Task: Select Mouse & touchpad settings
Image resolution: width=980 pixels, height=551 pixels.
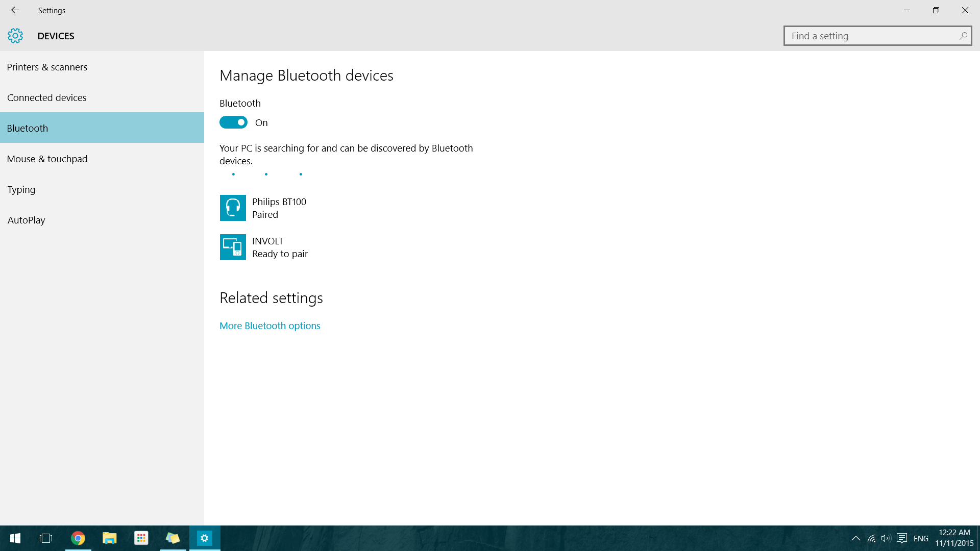Action: tap(47, 159)
